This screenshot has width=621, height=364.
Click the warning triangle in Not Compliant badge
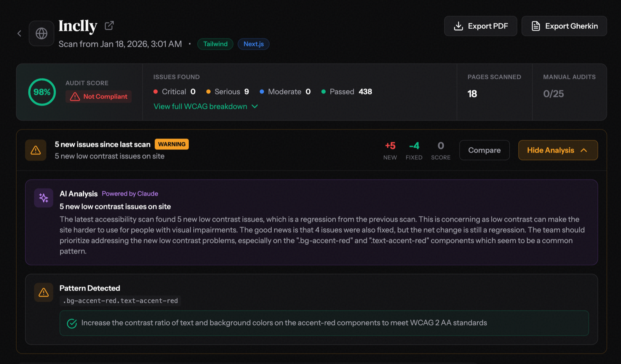pos(75,97)
